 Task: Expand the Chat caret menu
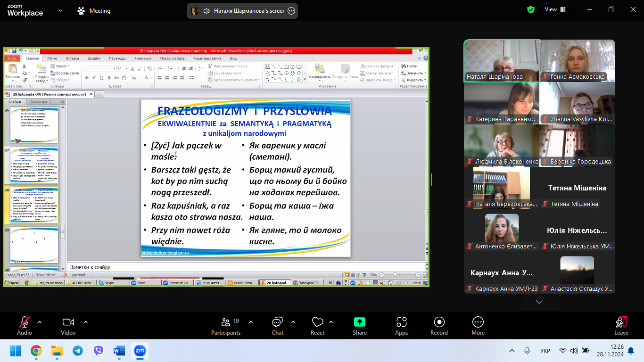click(293, 322)
